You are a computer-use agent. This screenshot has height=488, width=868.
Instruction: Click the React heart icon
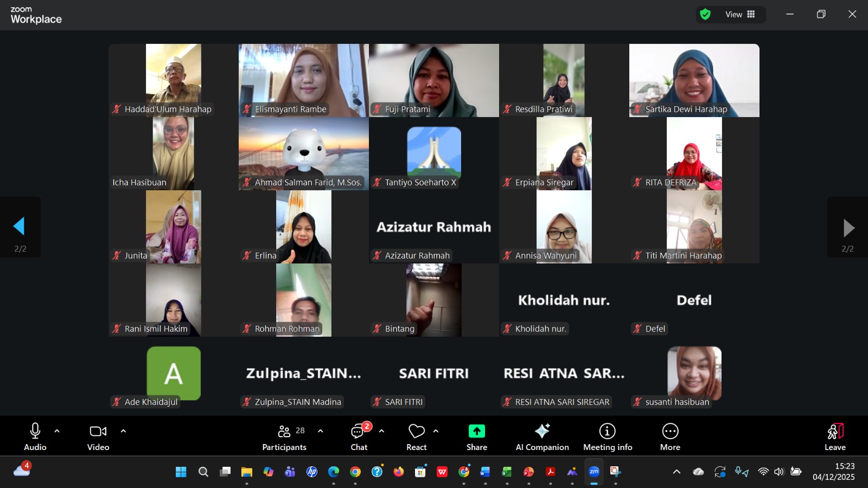click(416, 432)
